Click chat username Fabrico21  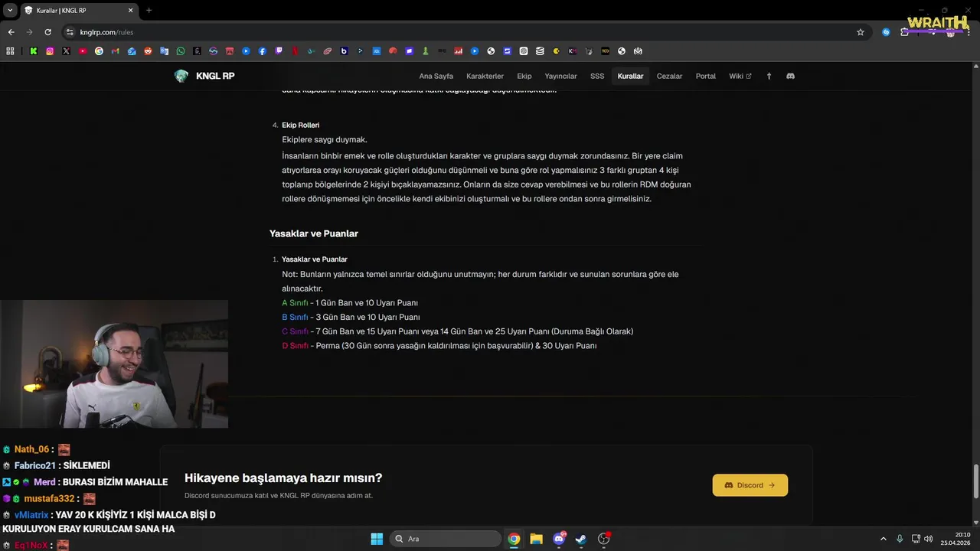[34, 465]
